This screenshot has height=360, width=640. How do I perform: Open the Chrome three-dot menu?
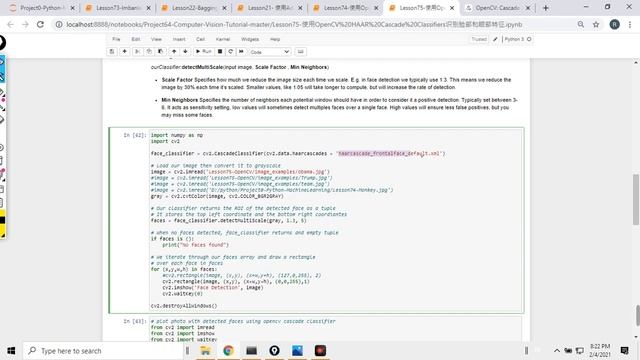pos(630,24)
